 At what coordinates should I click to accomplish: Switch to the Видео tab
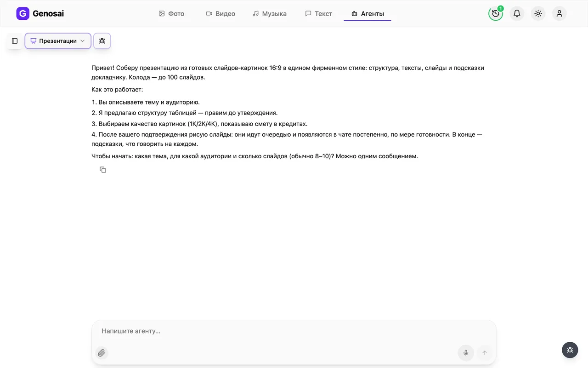[220, 14]
